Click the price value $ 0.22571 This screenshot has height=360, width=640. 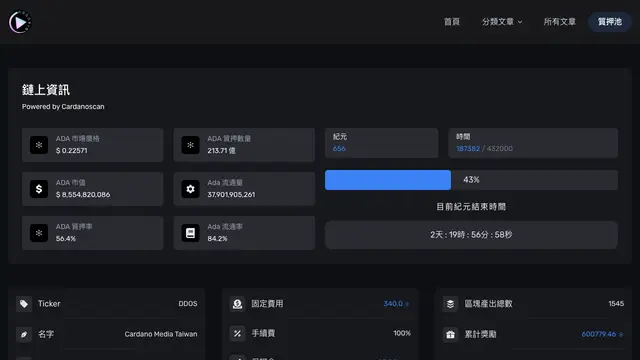[x=71, y=151]
